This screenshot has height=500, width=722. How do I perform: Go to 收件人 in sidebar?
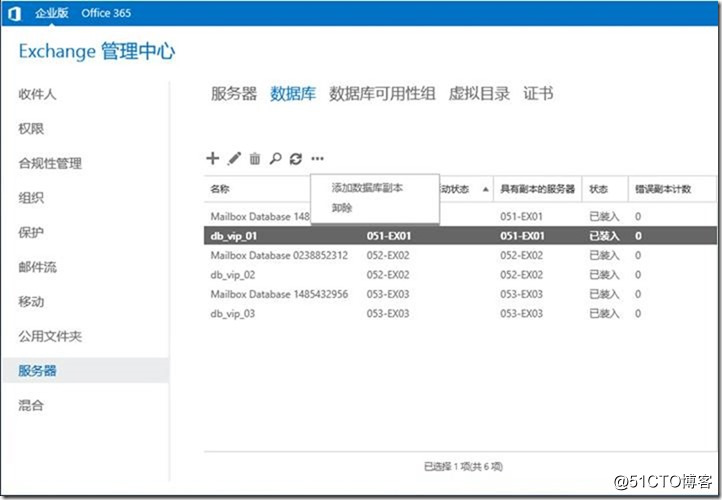(37, 94)
